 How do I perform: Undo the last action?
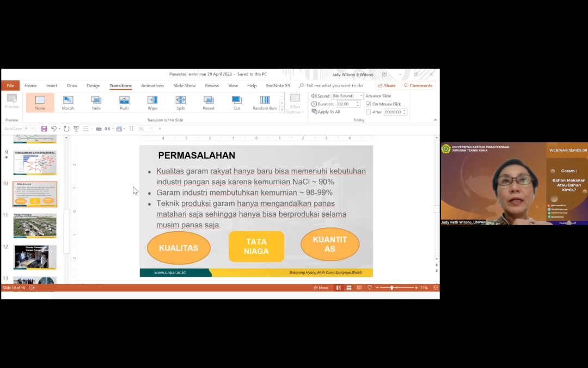[53, 128]
